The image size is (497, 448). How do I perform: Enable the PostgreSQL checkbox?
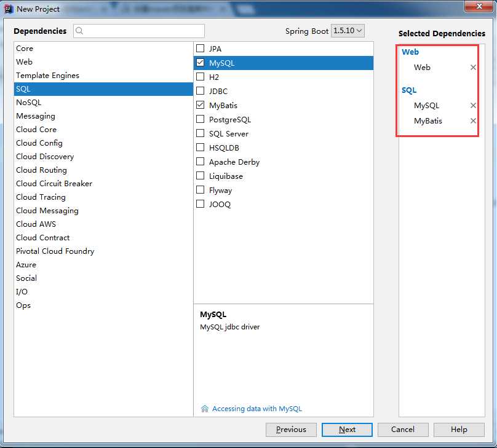[200, 119]
